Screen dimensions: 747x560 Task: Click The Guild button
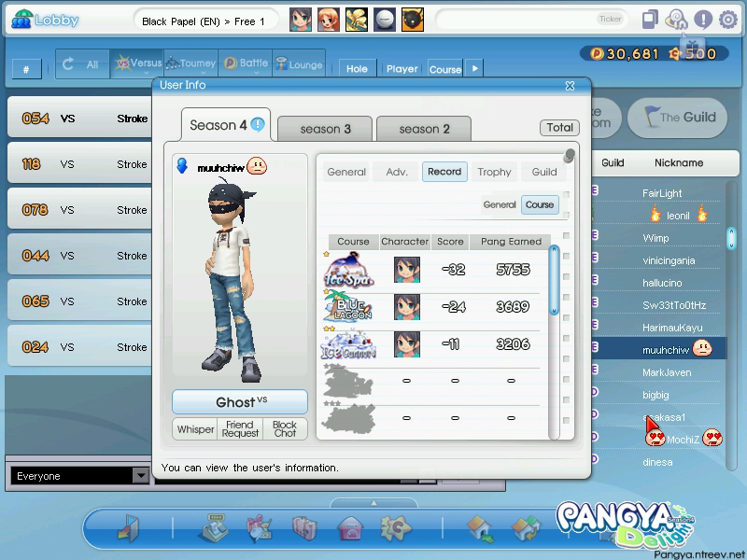click(x=678, y=118)
